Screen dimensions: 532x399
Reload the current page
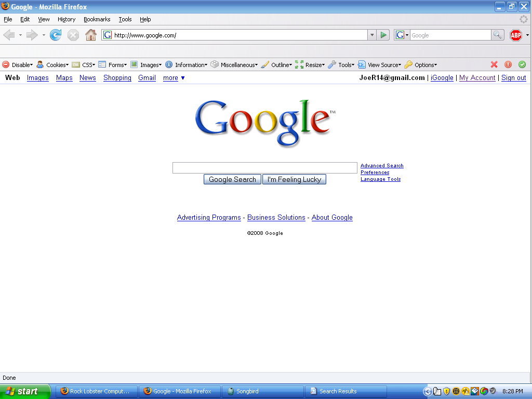56,35
